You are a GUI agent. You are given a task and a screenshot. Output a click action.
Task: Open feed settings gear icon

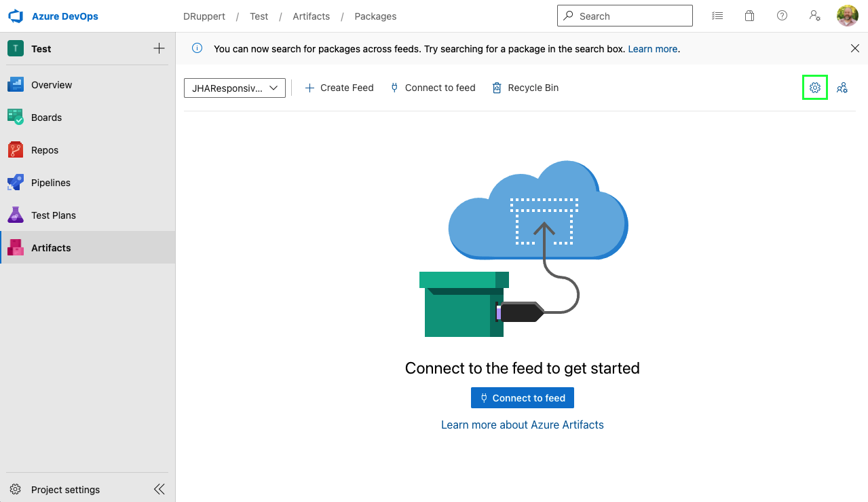coord(814,88)
